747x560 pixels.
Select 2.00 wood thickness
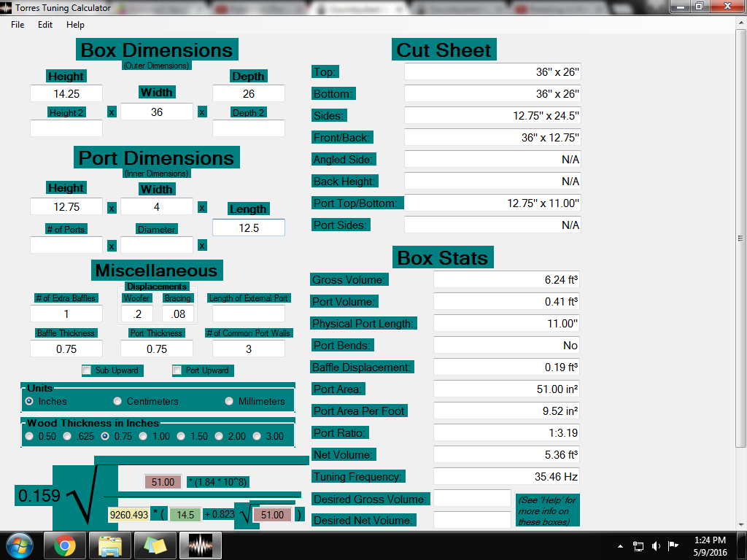point(219,436)
